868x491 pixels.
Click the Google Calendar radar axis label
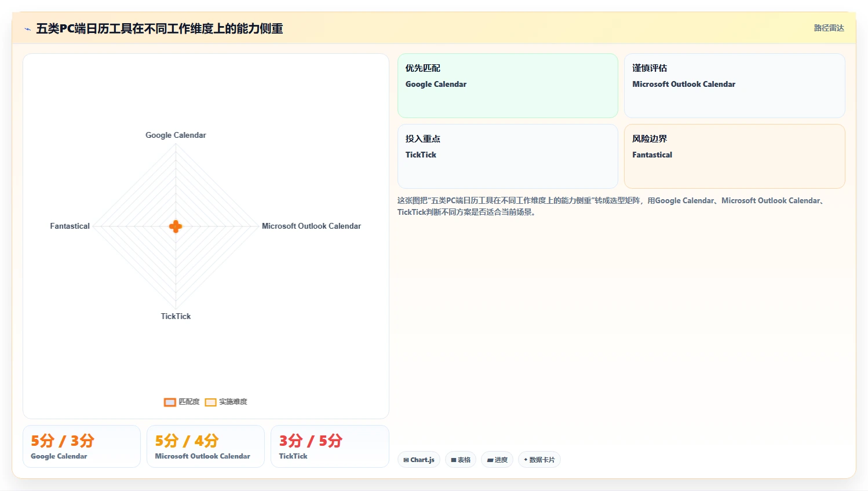tap(176, 135)
